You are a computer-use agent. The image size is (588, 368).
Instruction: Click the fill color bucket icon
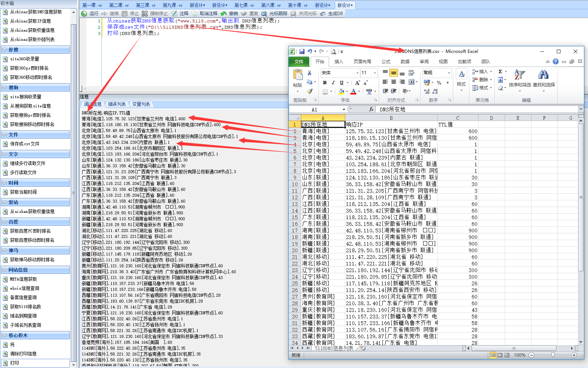pyautogui.click(x=342, y=91)
